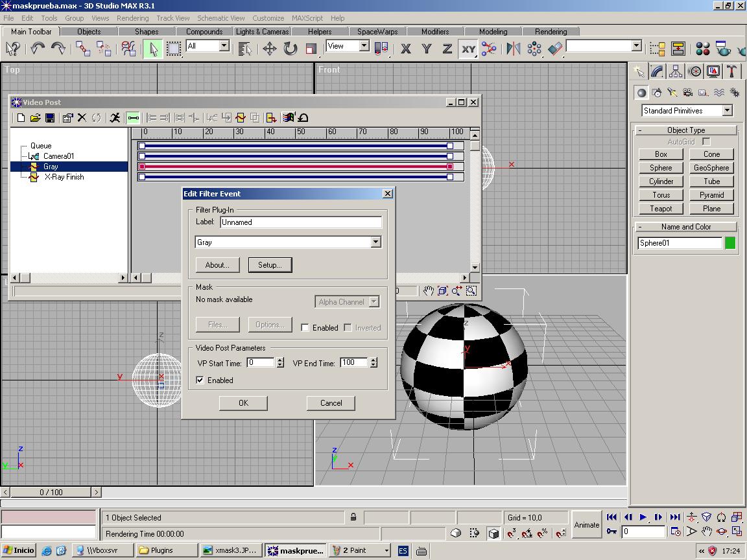
Task: Choose the Select and Move tool
Action: click(270, 49)
